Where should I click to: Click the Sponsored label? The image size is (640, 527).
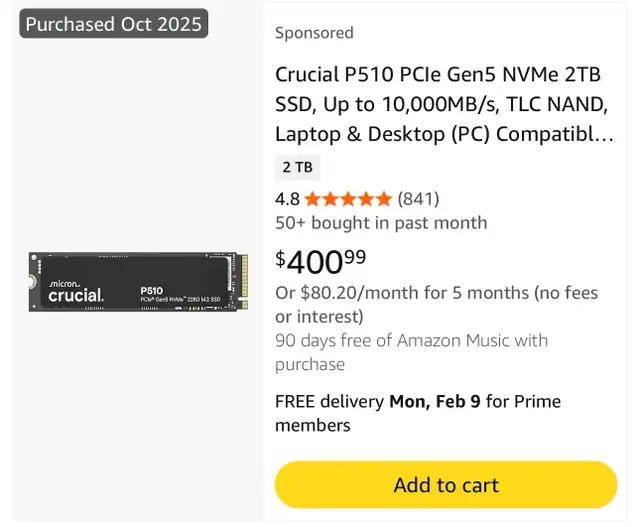[x=314, y=33]
